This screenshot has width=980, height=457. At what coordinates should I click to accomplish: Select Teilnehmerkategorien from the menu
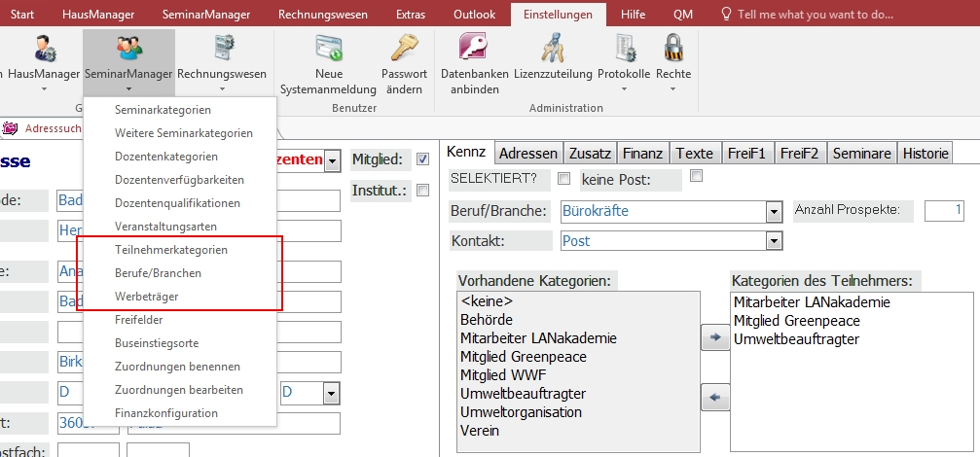pos(171,250)
